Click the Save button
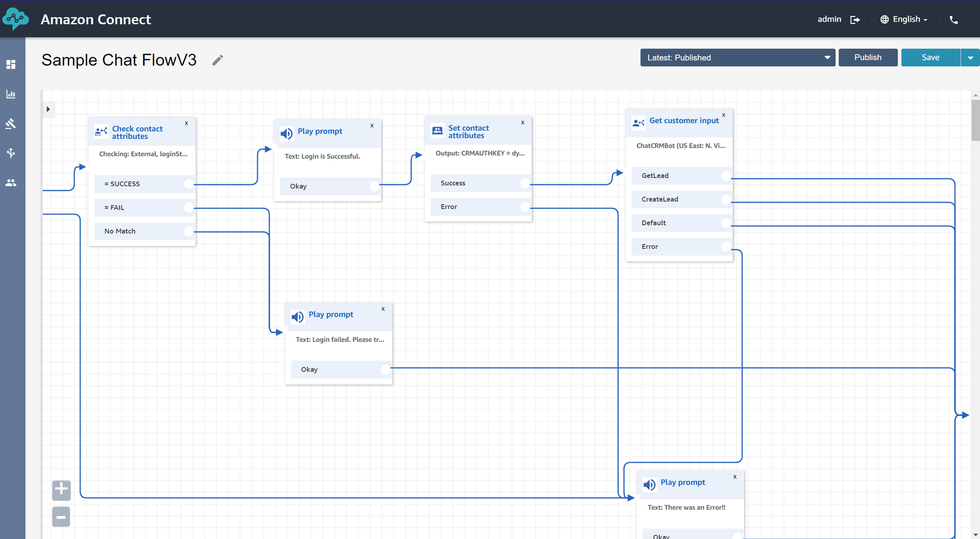 (931, 57)
